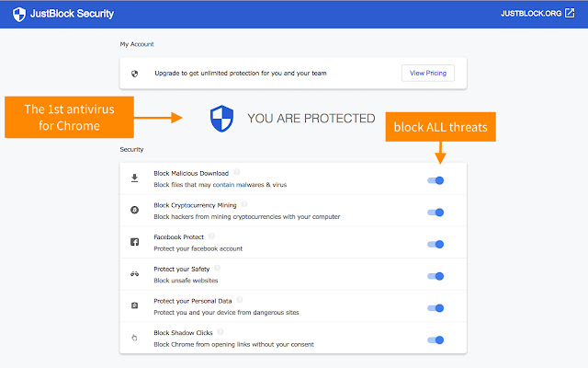The image size is (588, 368).
Task: Click info icon beside Block Malicious Download
Action: coord(237,172)
